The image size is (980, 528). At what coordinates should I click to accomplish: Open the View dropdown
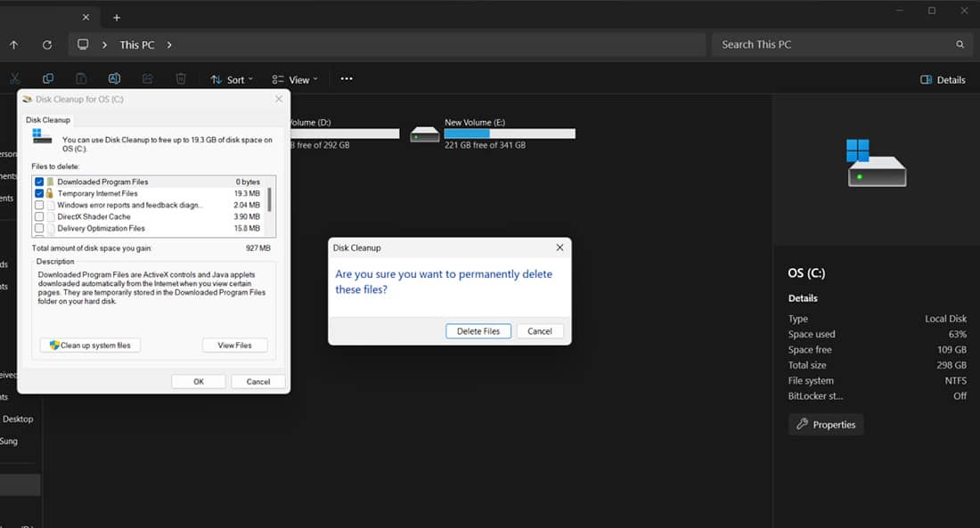[295, 79]
